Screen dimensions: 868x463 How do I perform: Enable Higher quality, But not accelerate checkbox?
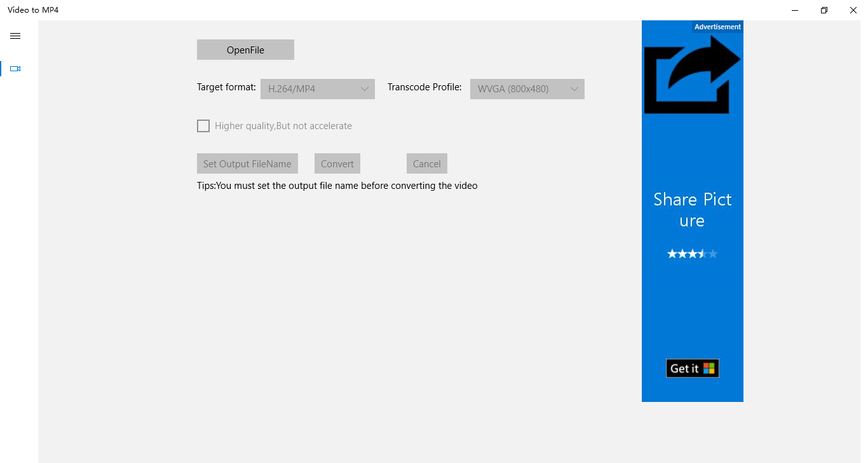coord(203,126)
